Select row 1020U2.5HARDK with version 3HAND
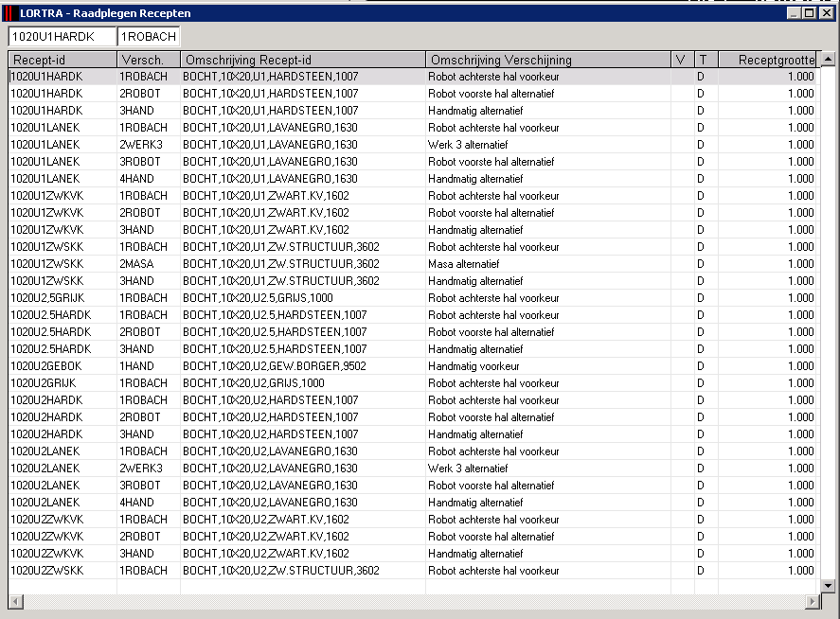Viewport: 840px width, 619px height. pos(415,349)
